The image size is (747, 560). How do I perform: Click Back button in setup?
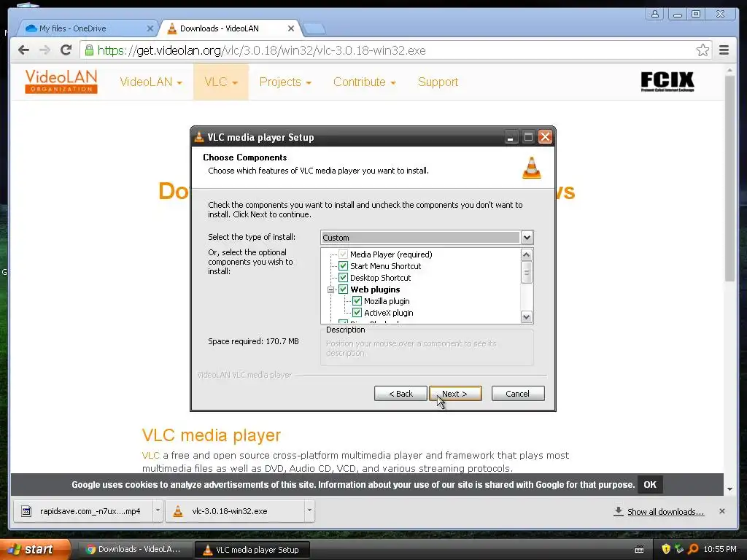click(x=400, y=393)
